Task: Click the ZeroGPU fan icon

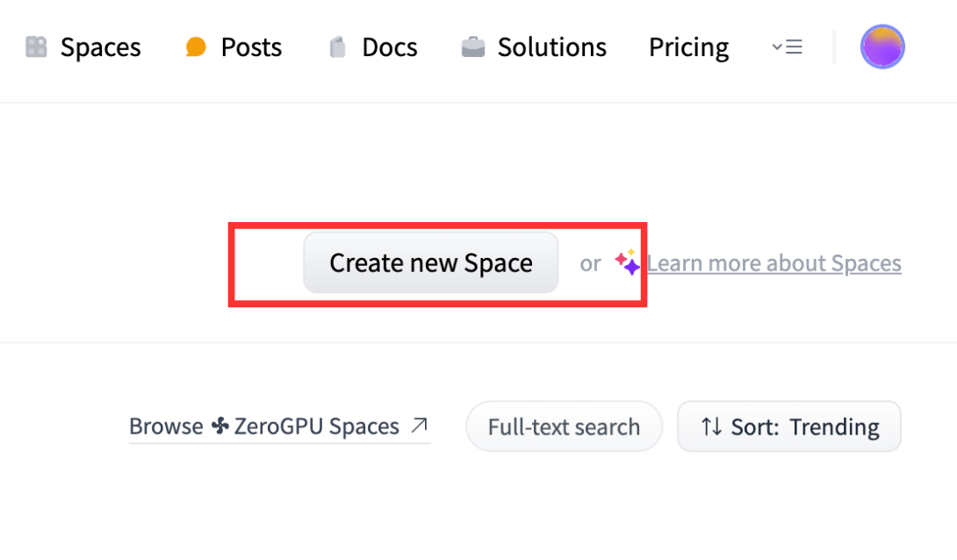Action: [x=220, y=425]
